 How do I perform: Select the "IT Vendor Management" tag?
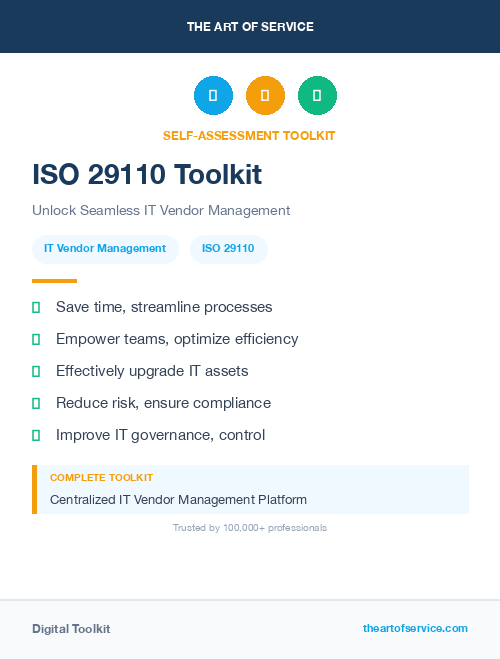(105, 249)
